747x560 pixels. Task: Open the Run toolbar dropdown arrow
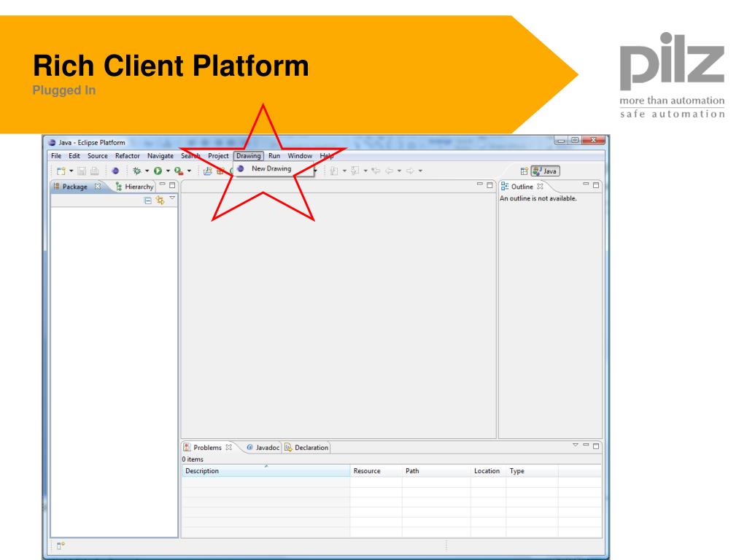pyautogui.click(x=168, y=171)
